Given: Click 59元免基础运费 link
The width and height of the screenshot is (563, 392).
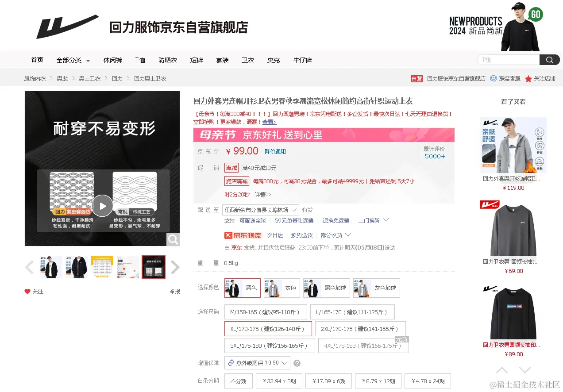Looking at the screenshot, I should [x=294, y=220].
